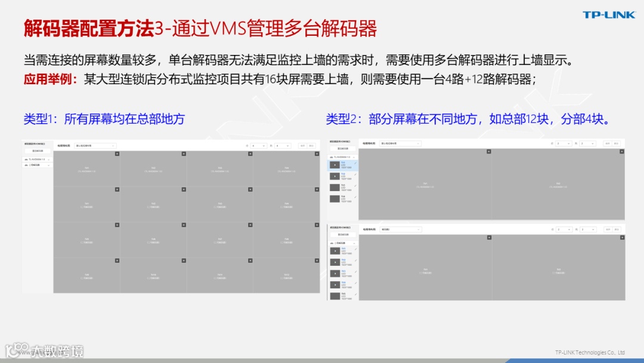Viewport: 644px width, 363px height.
Task: Click title 解码器配置方法3
Action: point(94,29)
